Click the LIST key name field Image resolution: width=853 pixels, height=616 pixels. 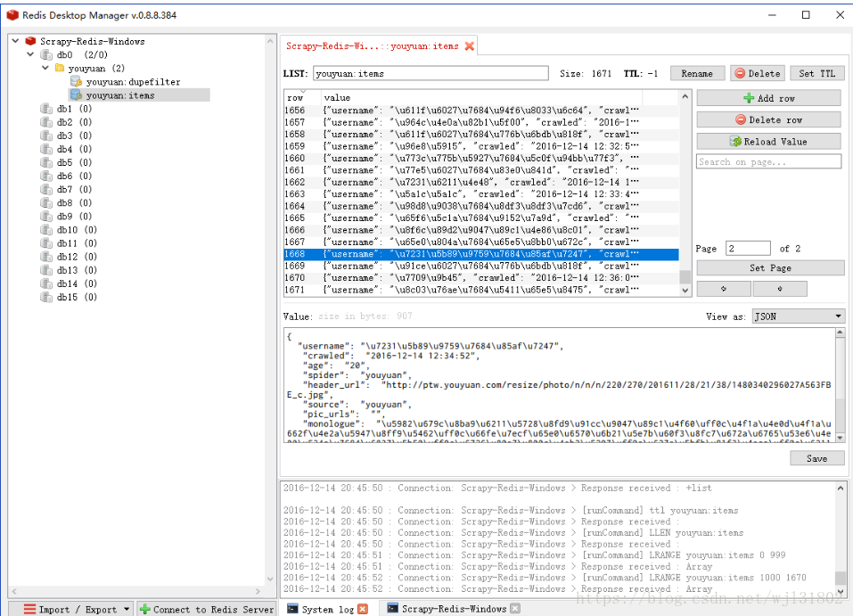pyautogui.click(x=431, y=73)
